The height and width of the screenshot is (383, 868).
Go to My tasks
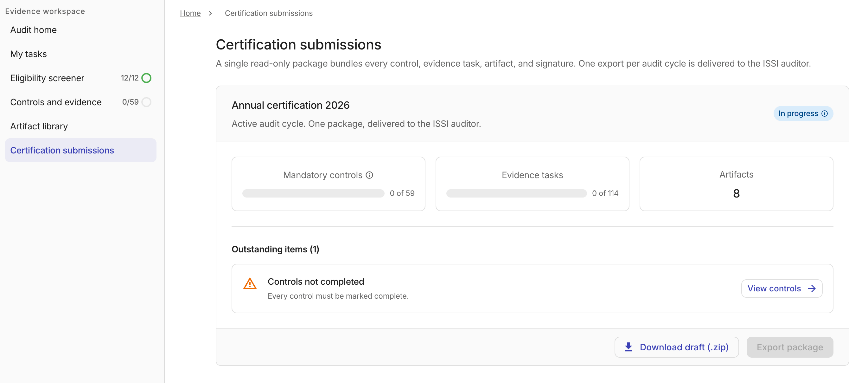[x=80, y=54]
